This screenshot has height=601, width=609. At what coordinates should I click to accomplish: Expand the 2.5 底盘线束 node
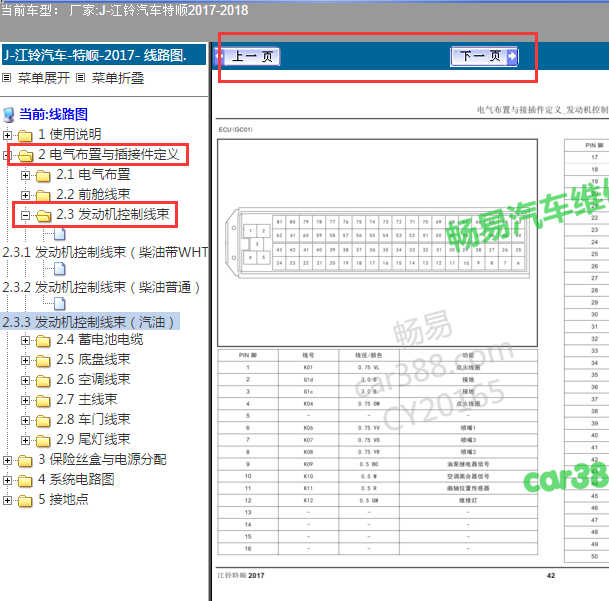coord(25,361)
